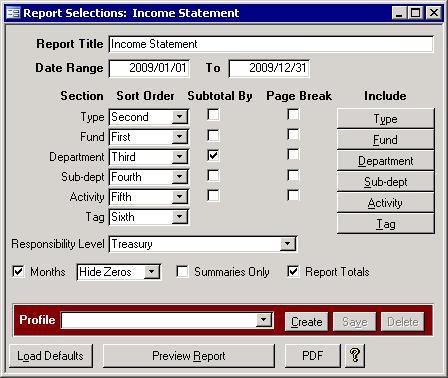Open the Sub-dept sort order dropdown
The height and width of the screenshot is (378, 448).
pyautogui.click(x=180, y=177)
